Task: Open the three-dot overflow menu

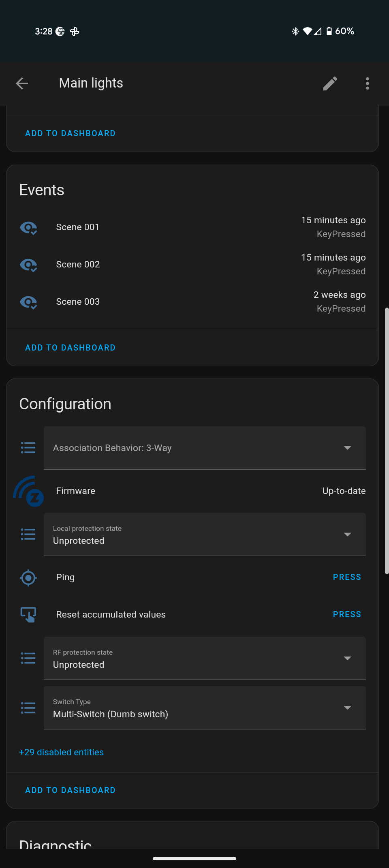Action: (368, 83)
